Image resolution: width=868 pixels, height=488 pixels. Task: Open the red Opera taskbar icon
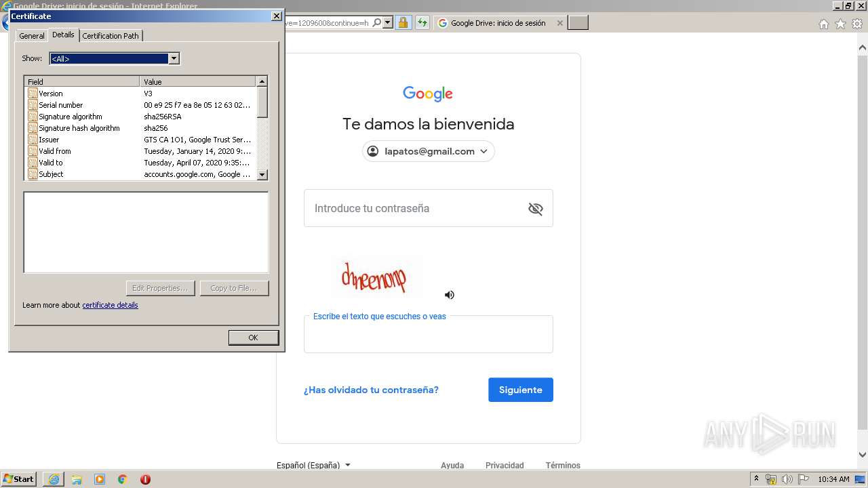tap(145, 479)
